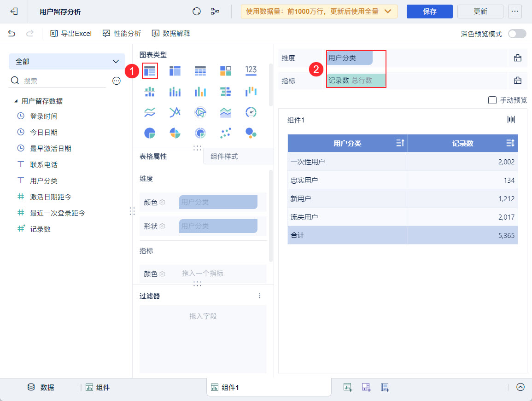Open the more options ellipsis button
This screenshot has height=401, width=532.
[514, 12]
